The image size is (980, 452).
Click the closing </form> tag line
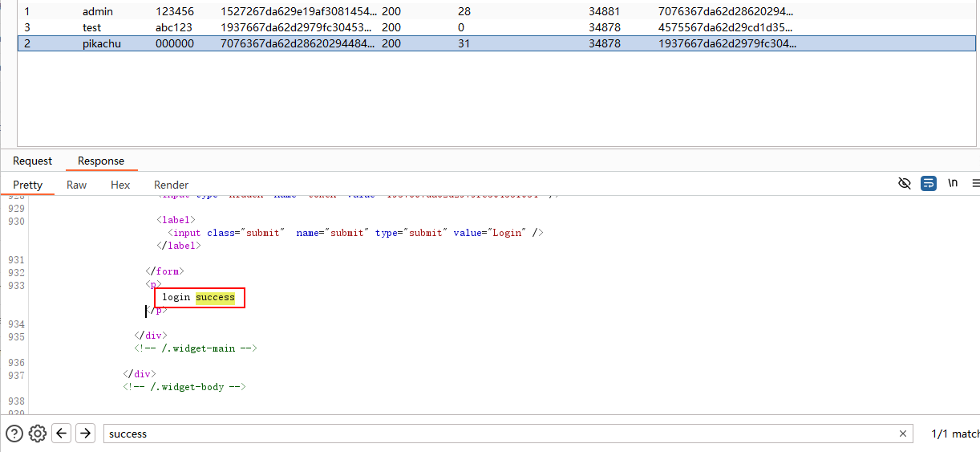(x=164, y=271)
